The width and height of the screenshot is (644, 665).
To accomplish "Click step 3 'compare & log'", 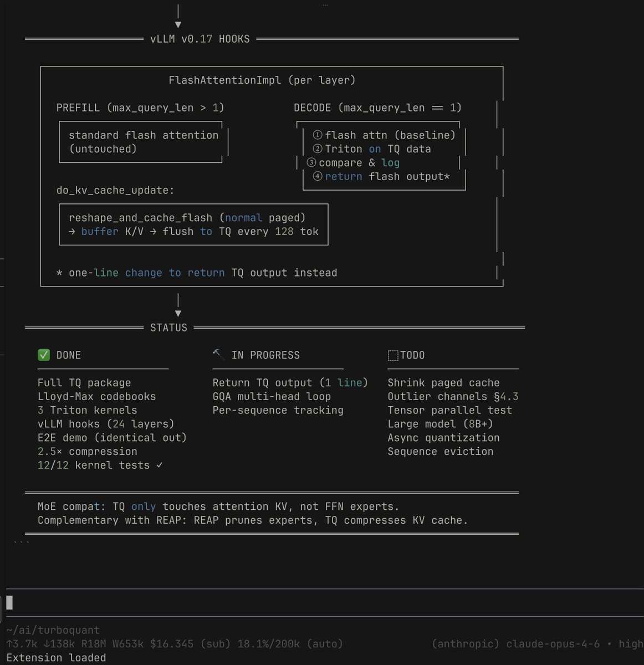I will pyautogui.click(x=353, y=163).
